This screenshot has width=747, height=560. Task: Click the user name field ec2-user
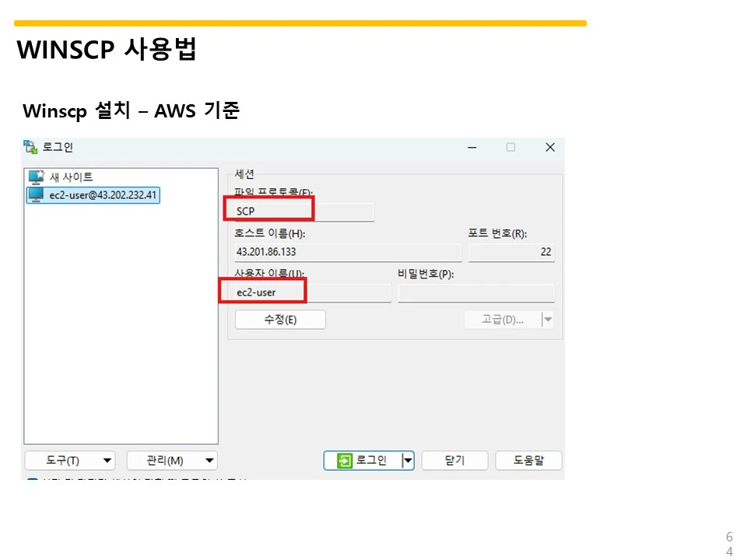coord(313,292)
